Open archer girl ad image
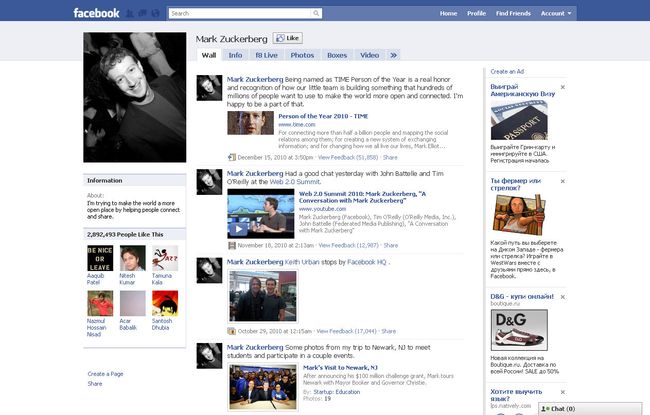Viewport: 650px width, 415px height. click(x=519, y=215)
